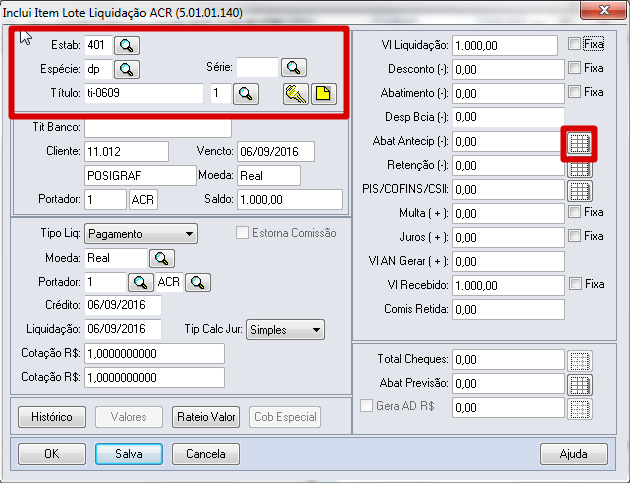Open lookup magnifier after Portador ACR field
This screenshot has height=483, width=630.
coord(198,282)
